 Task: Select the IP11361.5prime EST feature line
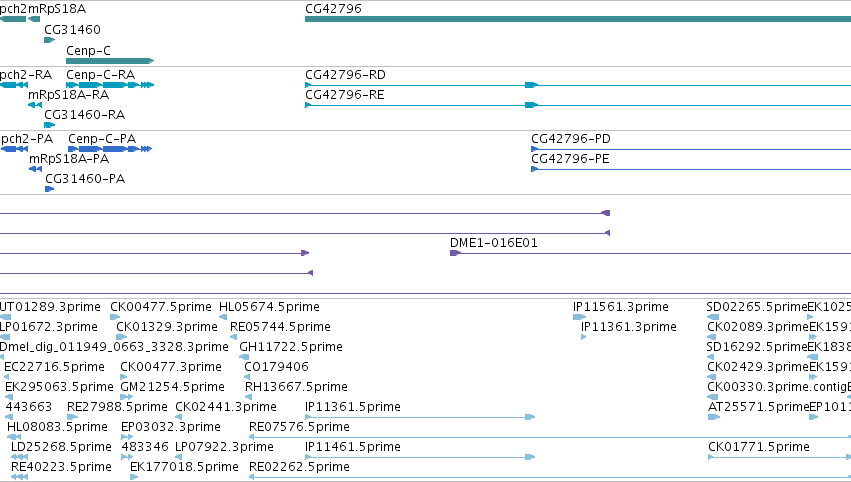420,417
